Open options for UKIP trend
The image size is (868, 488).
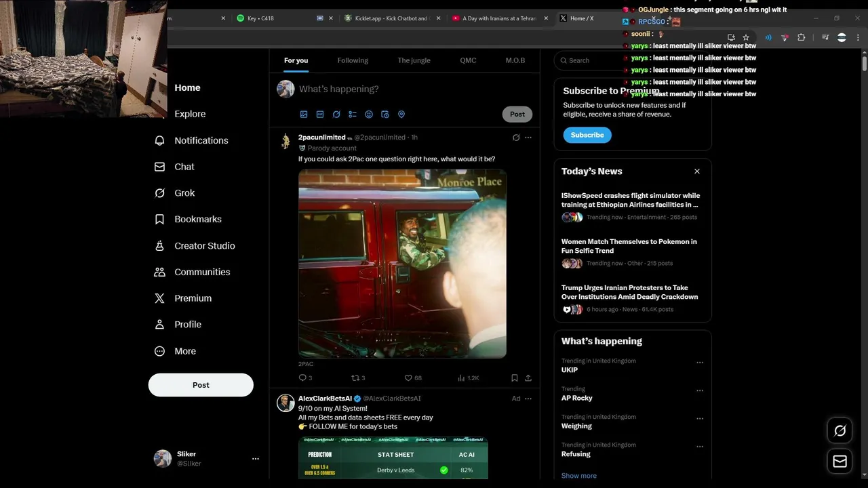(x=700, y=363)
